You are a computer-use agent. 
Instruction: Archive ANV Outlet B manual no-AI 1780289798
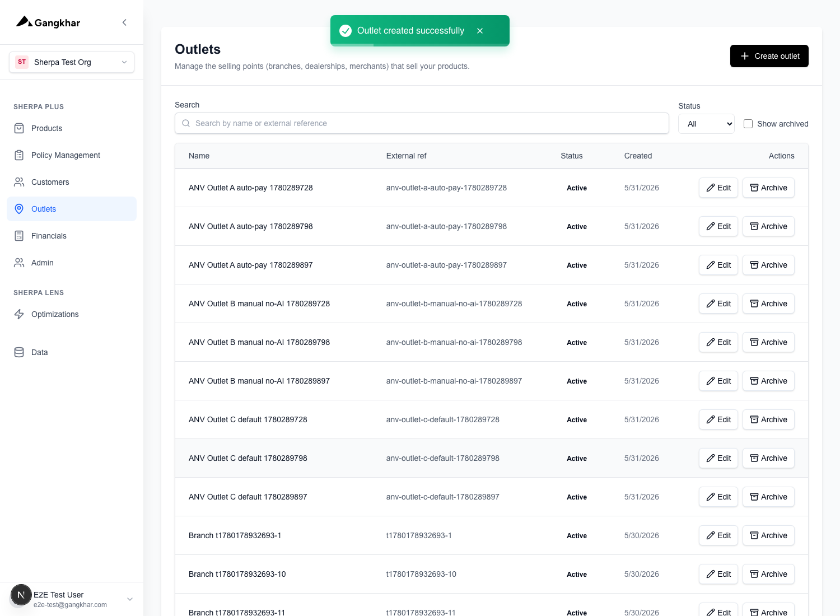tap(768, 342)
